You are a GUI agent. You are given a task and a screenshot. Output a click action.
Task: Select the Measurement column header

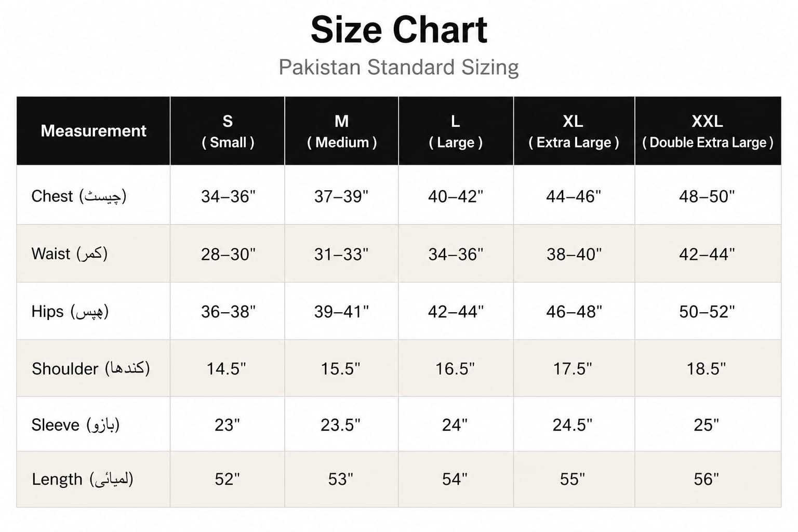94,131
